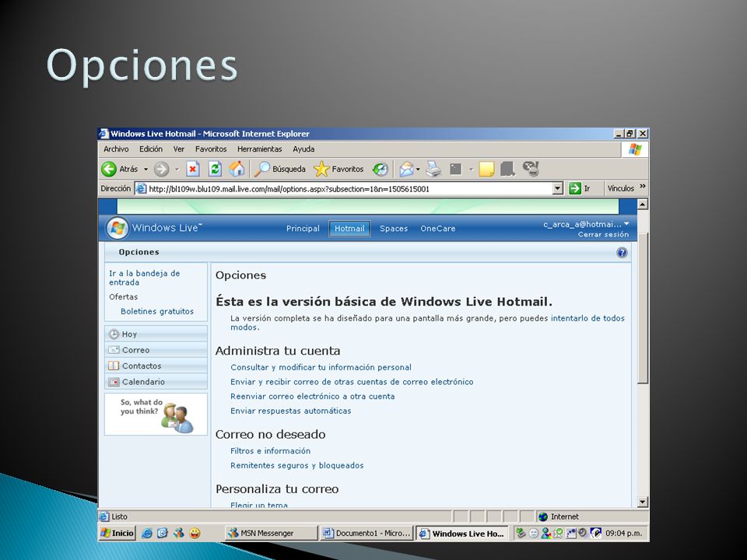Click the Internet zone globe icon
747x560 pixels.
pyautogui.click(x=542, y=516)
